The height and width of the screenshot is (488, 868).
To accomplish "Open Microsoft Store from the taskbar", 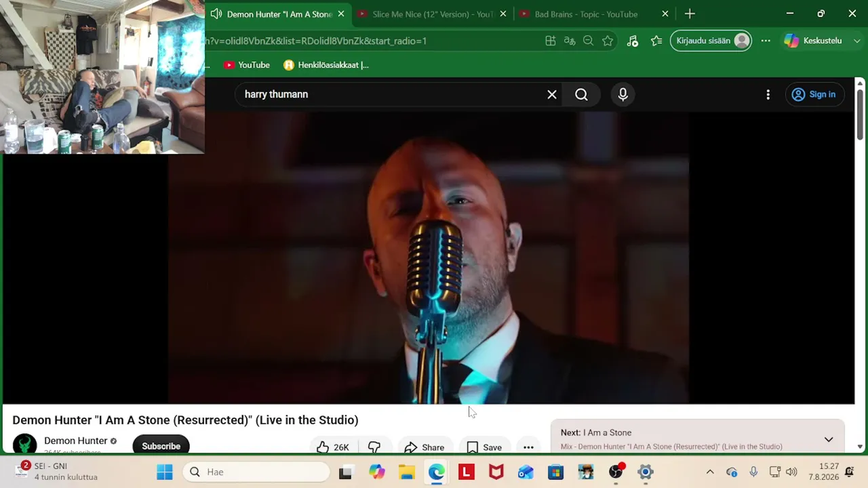I will [x=555, y=472].
